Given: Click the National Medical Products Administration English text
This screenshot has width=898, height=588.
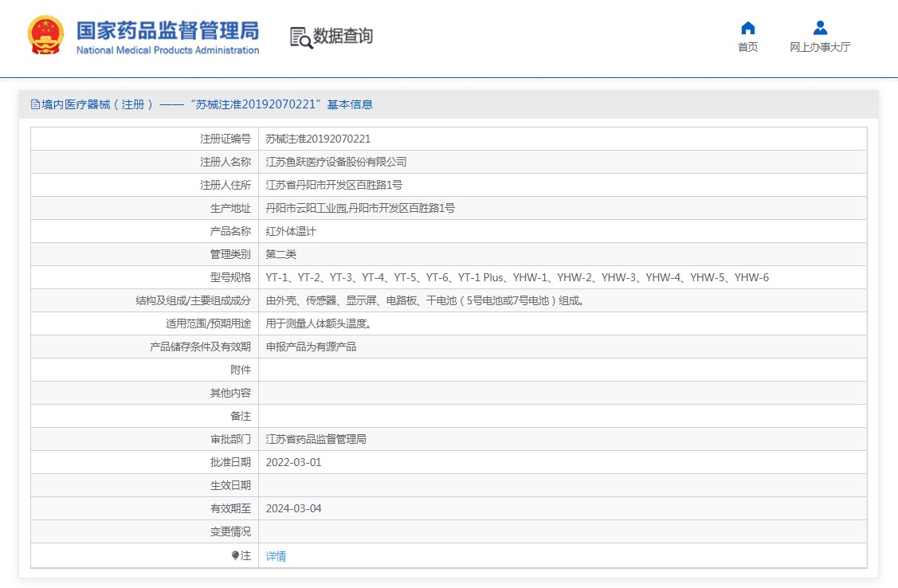Looking at the screenshot, I should 167,50.
